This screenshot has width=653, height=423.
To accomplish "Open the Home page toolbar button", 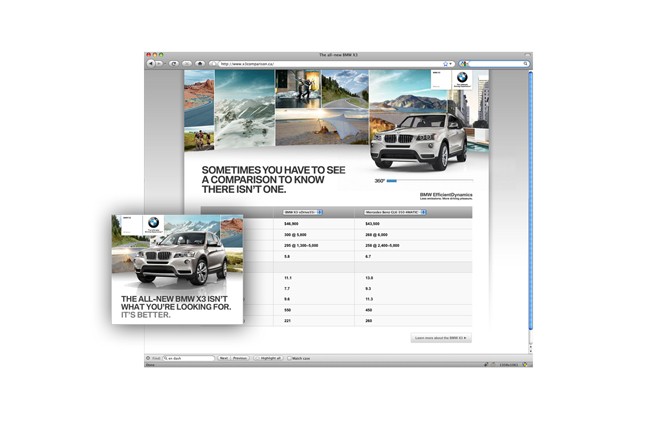I will pyautogui.click(x=200, y=64).
